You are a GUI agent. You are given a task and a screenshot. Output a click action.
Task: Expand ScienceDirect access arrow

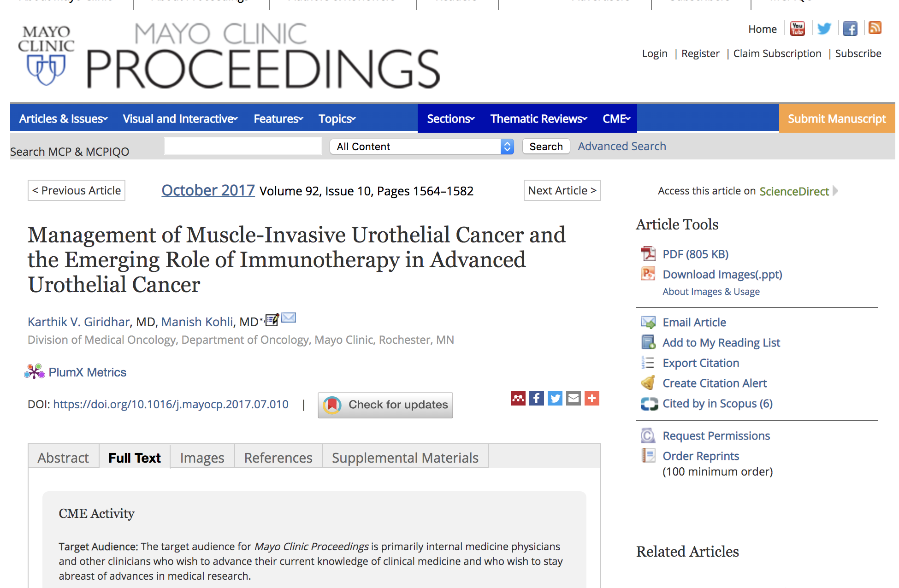(x=835, y=191)
